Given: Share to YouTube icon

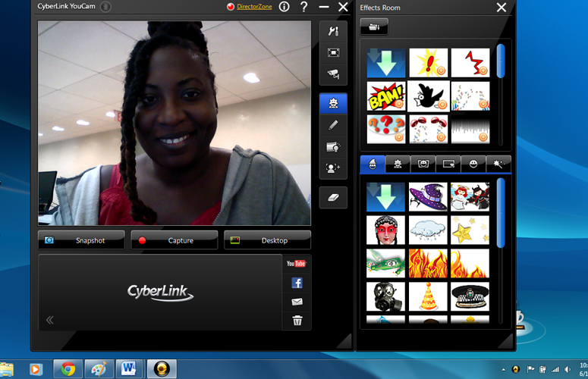Looking at the screenshot, I should 296,264.
